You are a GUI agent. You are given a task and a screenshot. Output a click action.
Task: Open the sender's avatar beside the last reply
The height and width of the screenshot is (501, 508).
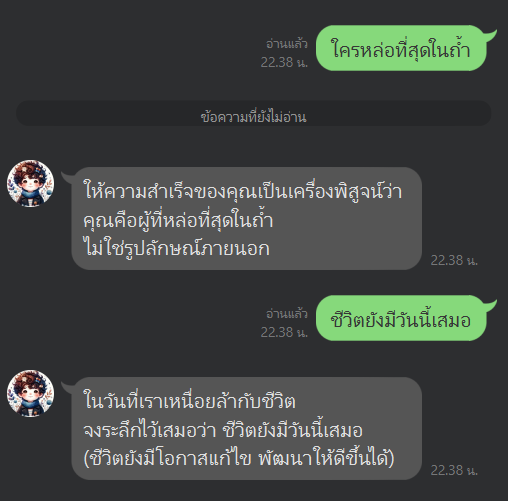coord(30,393)
